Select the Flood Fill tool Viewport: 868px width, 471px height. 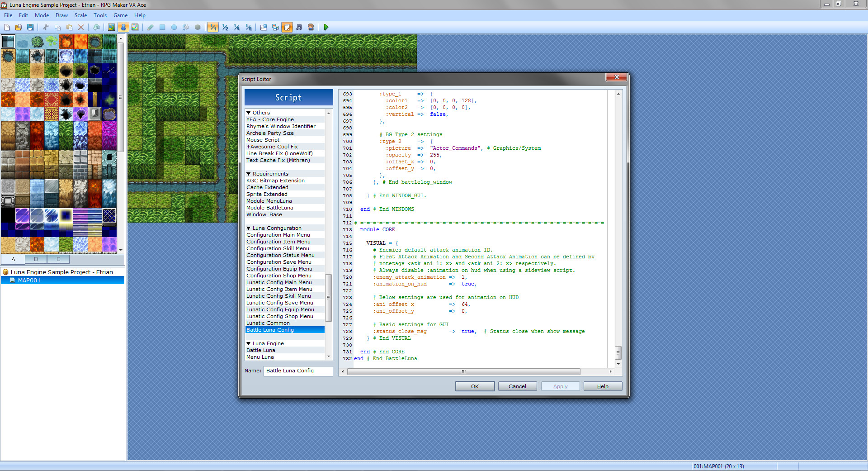(185, 27)
